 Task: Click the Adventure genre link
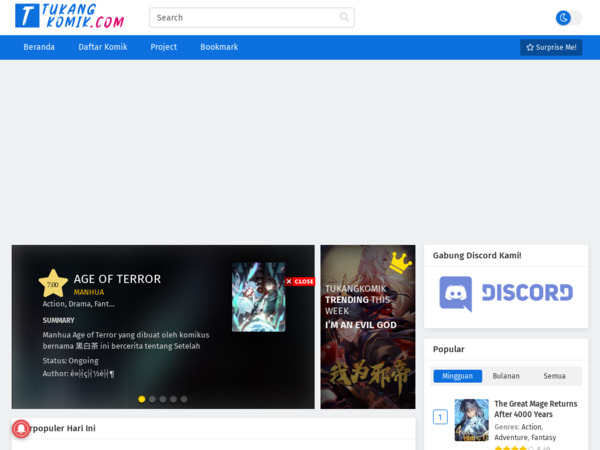(512, 437)
